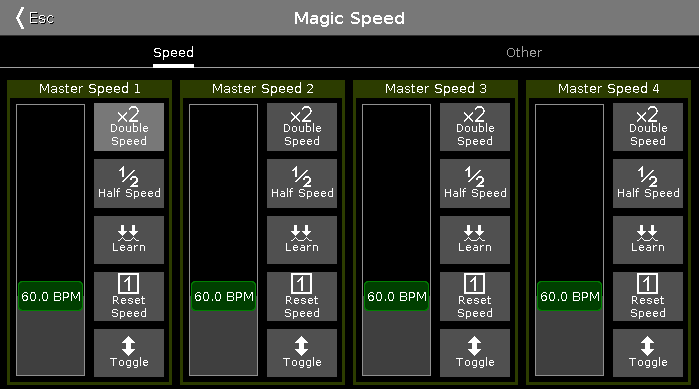
Task: Toggle Master Speed 4
Action: pos(648,353)
